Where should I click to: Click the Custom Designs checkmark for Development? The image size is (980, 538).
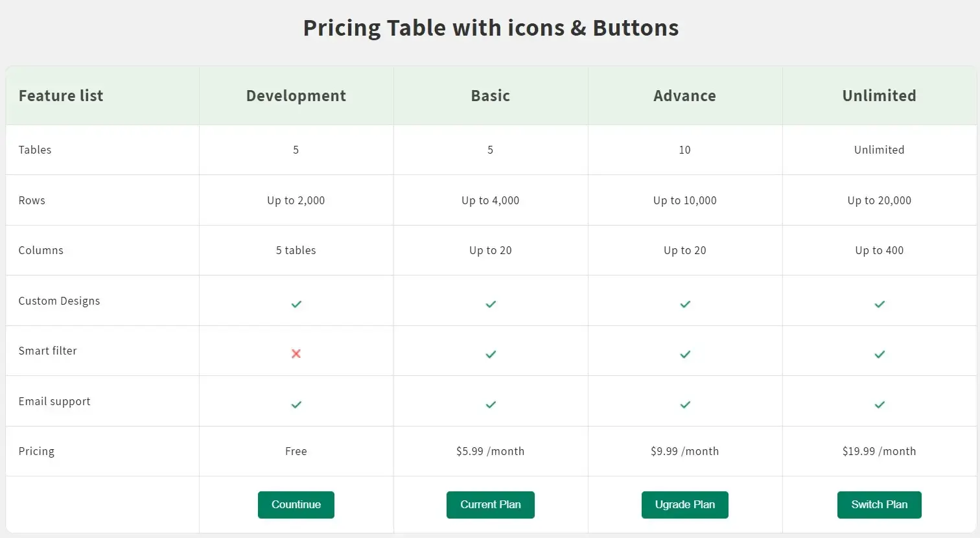point(296,304)
